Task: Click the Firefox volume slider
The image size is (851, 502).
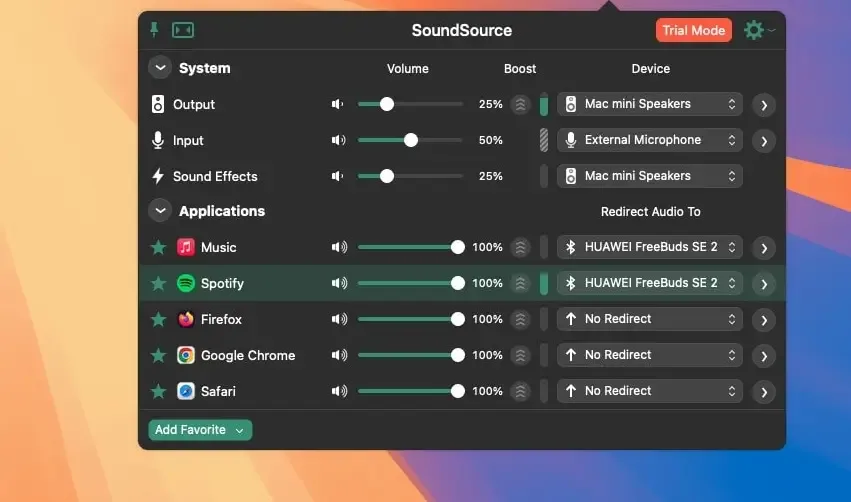Action: point(411,319)
